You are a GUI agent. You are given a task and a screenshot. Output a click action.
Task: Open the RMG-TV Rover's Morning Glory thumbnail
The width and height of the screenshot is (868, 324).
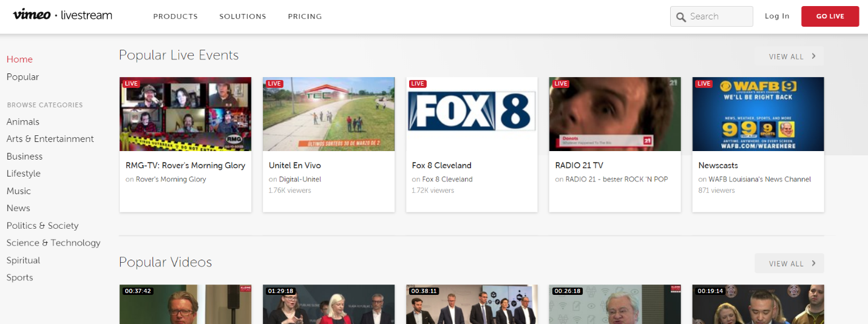click(185, 114)
